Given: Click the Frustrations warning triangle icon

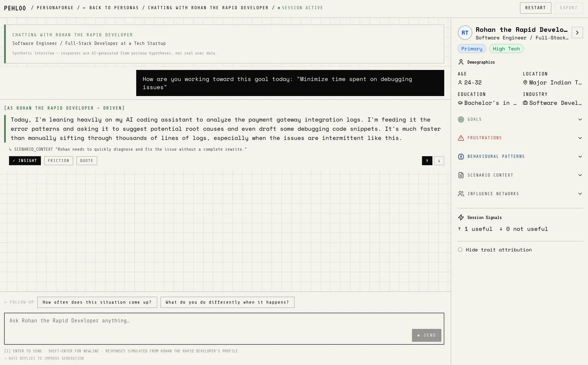Looking at the screenshot, I should [461, 138].
